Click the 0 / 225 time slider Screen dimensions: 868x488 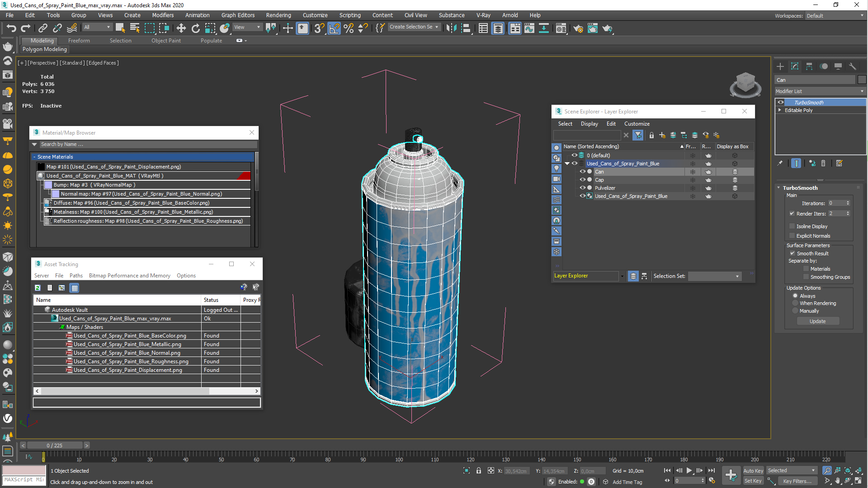pos(55,446)
